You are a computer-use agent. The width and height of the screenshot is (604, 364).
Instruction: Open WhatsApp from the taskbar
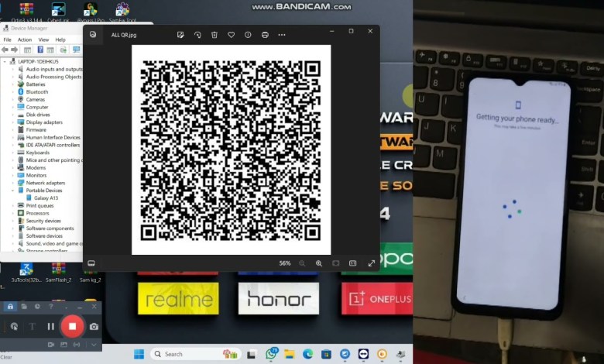tap(271, 354)
